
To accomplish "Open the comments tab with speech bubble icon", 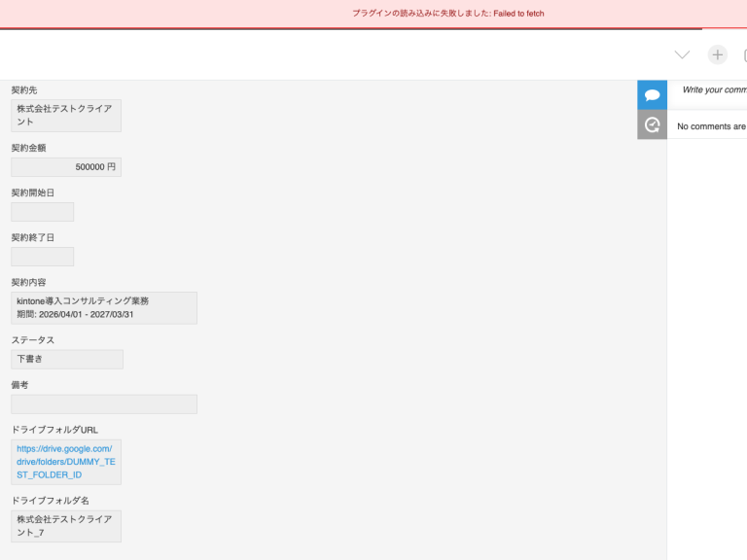I will [x=652, y=95].
